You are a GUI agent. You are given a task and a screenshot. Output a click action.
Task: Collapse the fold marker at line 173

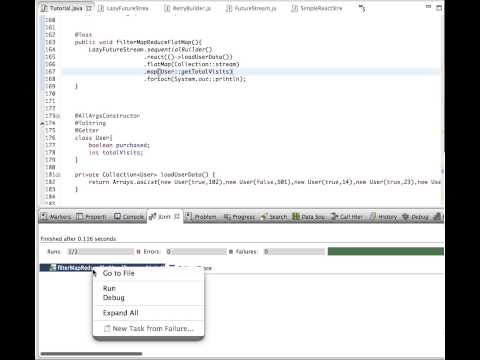58,116
